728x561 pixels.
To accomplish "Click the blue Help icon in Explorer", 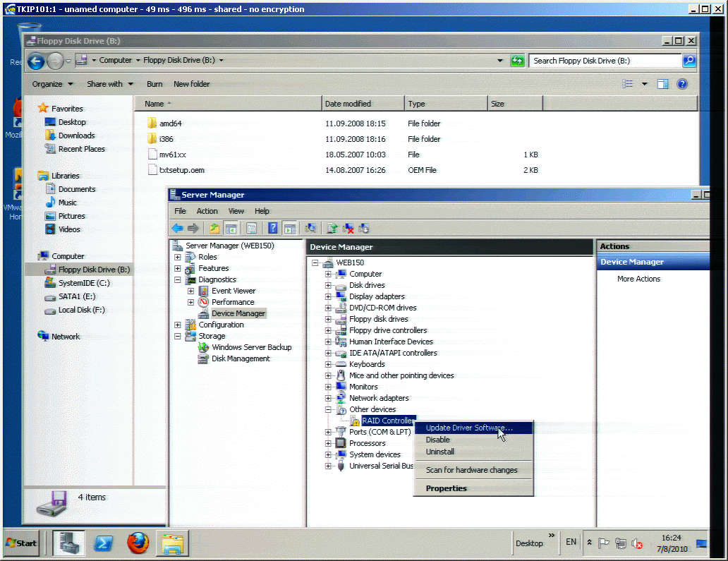I will pyautogui.click(x=682, y=84).
